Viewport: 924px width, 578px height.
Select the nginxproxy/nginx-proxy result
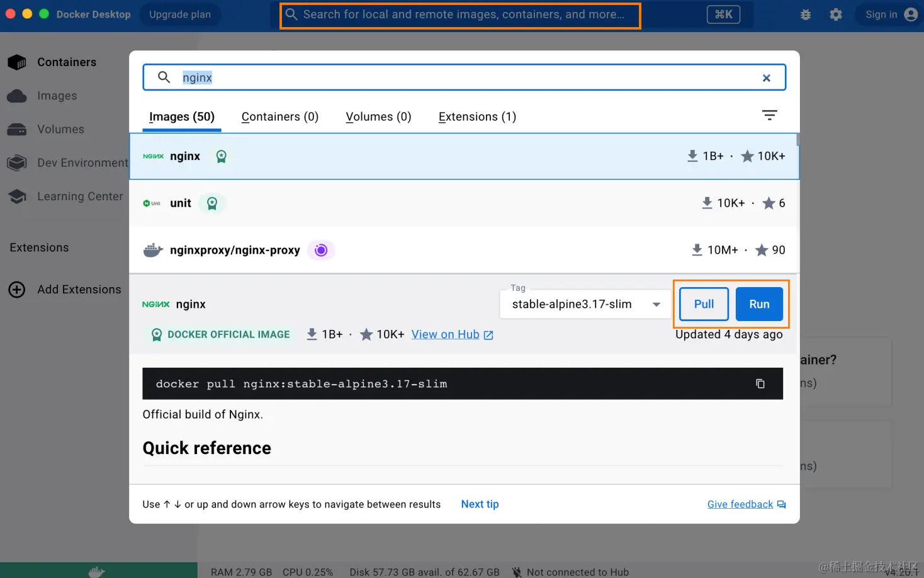464,250
